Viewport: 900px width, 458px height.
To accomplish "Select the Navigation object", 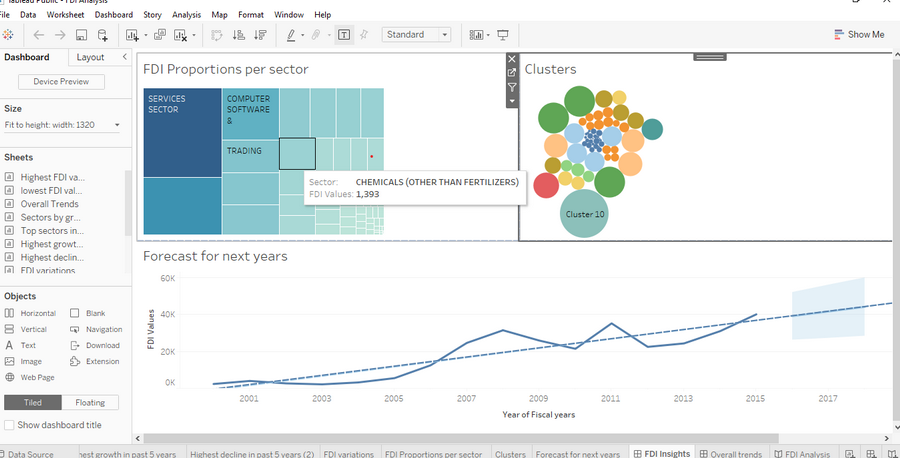I will (x=96, y=329).
